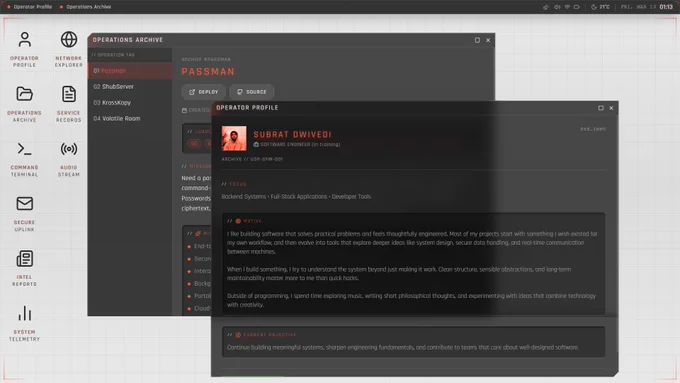Image resolution: width=680 pixels, height=383 pixels.
Task: Close the Operator Profile window
Action: tap(611, 108)
